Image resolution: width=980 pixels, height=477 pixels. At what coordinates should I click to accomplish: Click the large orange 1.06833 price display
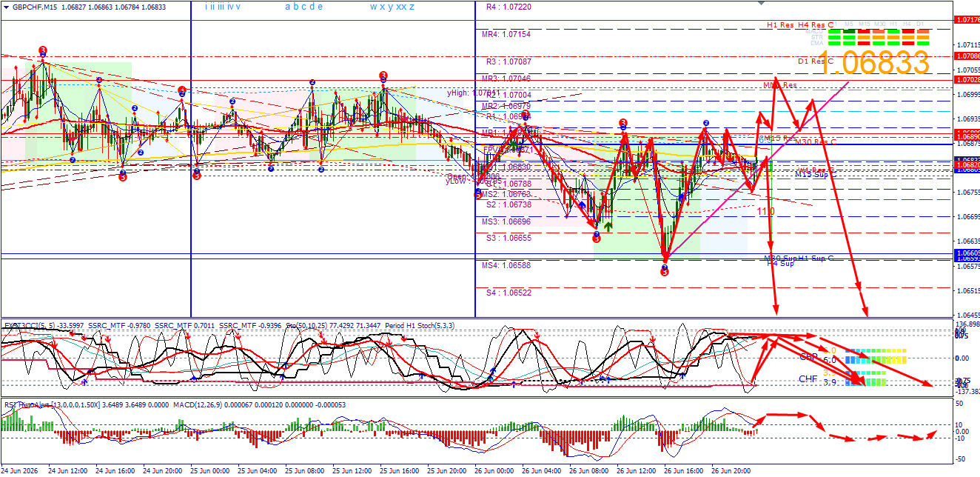pos(873,63)
